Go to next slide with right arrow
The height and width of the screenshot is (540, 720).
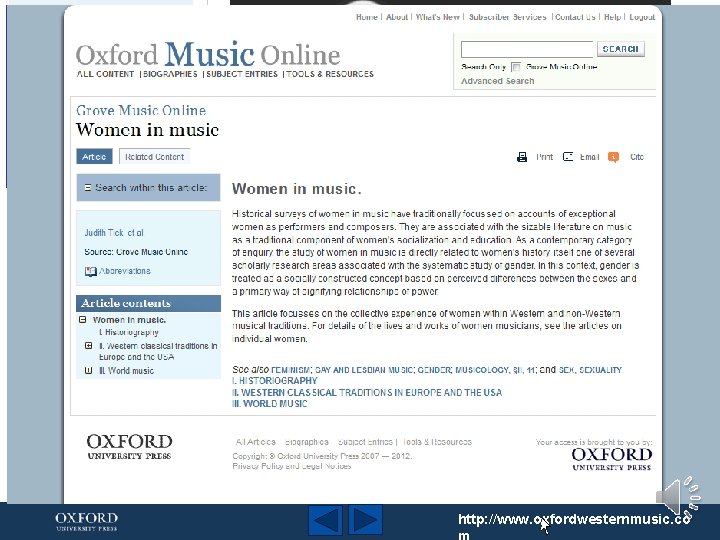tap(366, 520)
